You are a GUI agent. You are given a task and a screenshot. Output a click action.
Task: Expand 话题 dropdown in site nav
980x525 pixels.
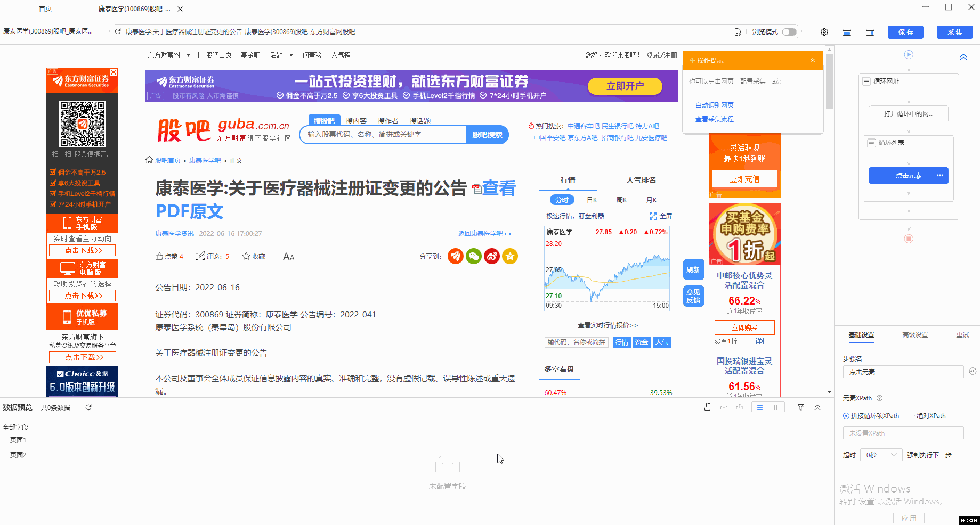tap(291, 55)
